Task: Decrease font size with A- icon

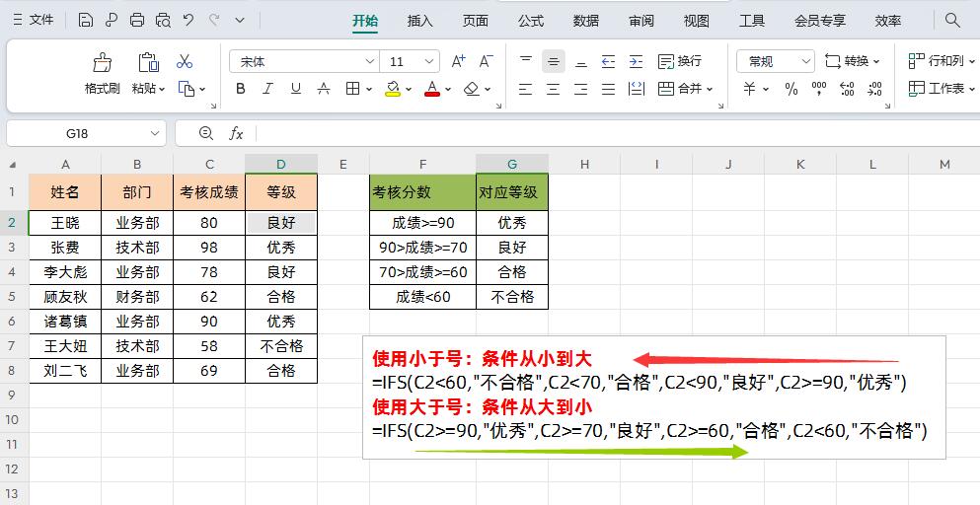Action: [487, 61]
